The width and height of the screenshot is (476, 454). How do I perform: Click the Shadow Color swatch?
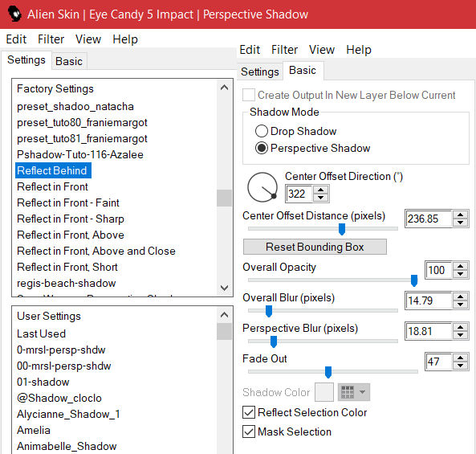click(x=324, y=392)
